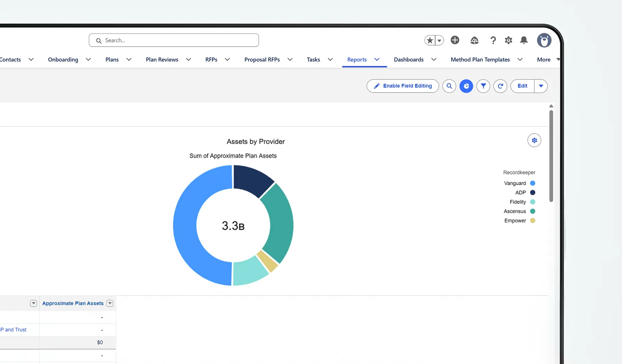This screenshot has width=622, height=364.
Task: Open the Favorites star icon
Action: point(430,40)
